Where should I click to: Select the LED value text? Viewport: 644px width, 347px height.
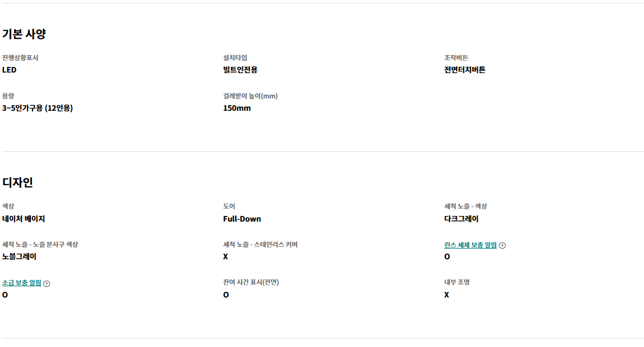(9, 70)
